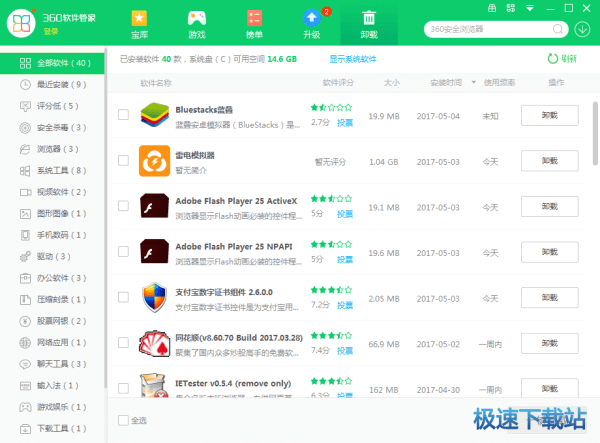
Task: Select the 卸载 uninstall tab
Action: [x=369, y=24]
